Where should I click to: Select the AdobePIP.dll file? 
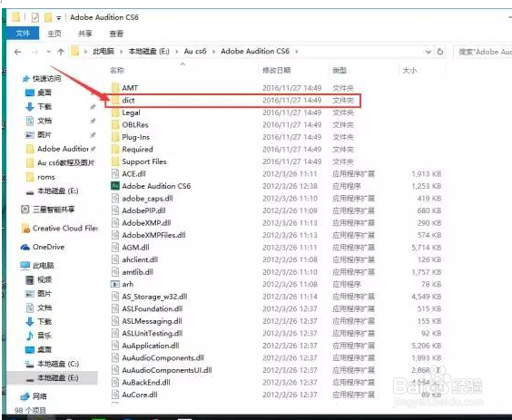pyautogui.click(x=143, y=210)
